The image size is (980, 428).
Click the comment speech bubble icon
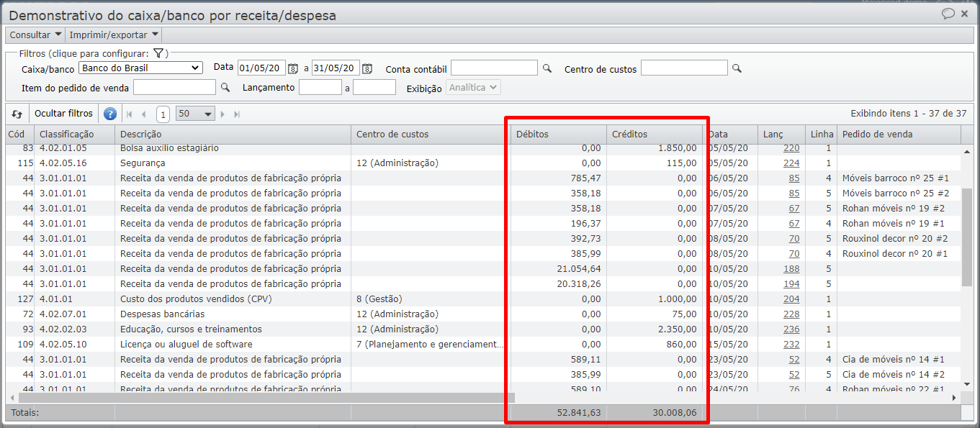pyautogui.click(x=948, y=14)
